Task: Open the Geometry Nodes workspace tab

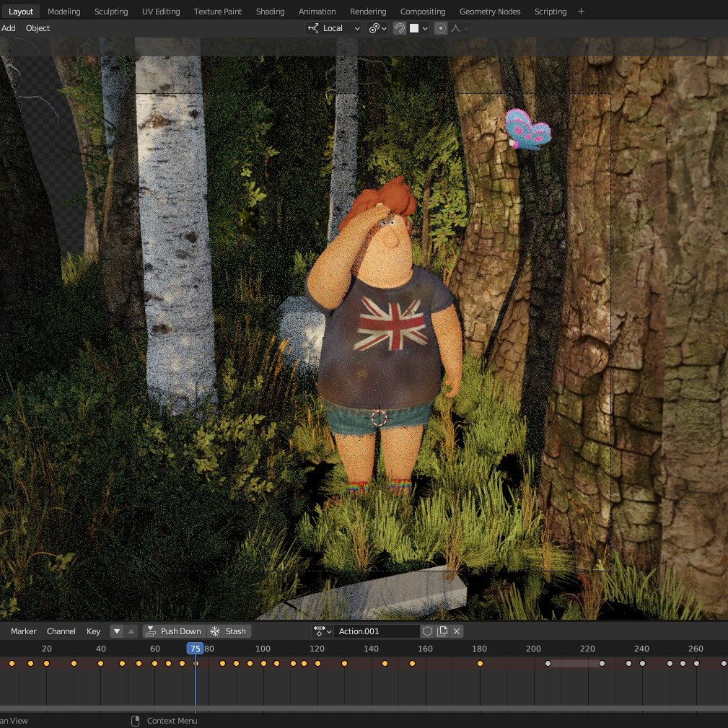Action: 490,12
